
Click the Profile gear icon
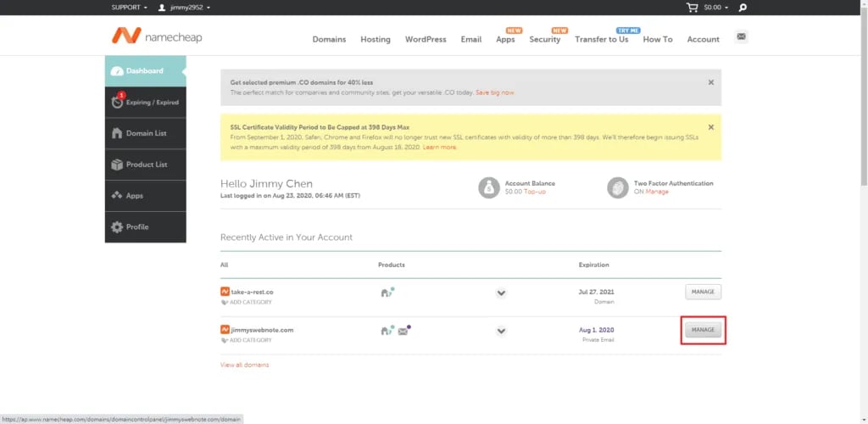click(117, 227)
